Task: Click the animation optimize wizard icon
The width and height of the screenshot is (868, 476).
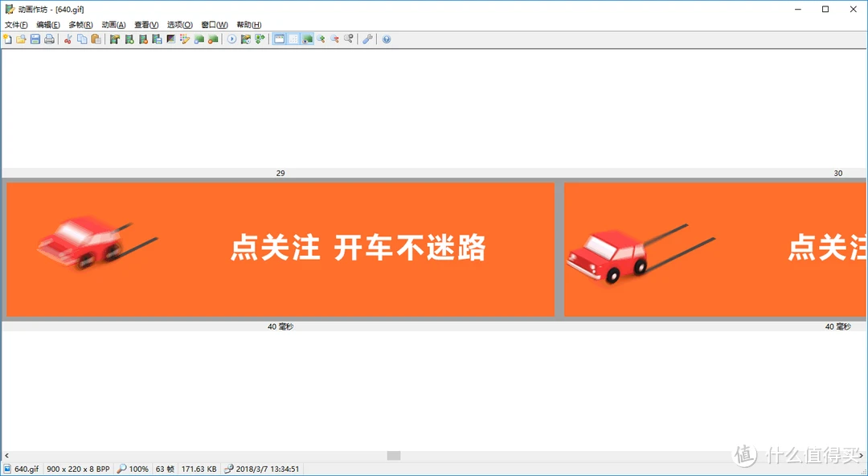Action: point(246,39)
